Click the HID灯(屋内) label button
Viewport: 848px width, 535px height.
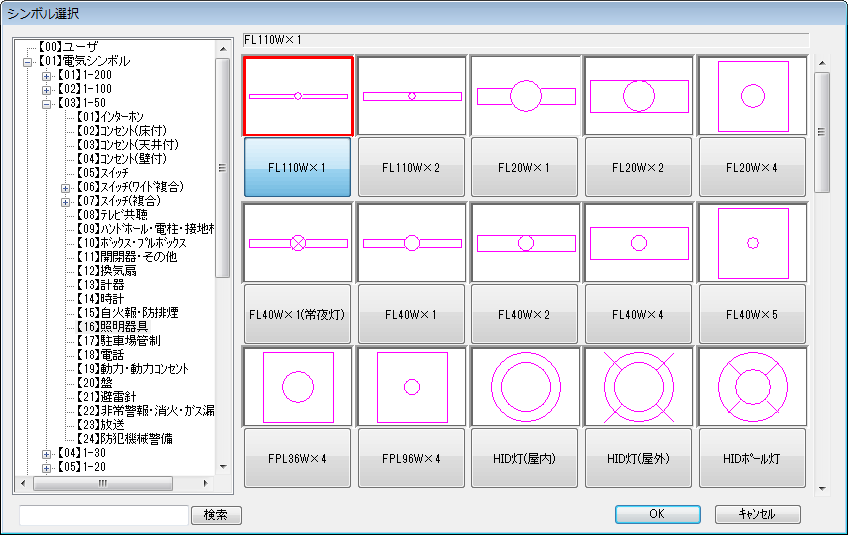(x=524, y=458)
